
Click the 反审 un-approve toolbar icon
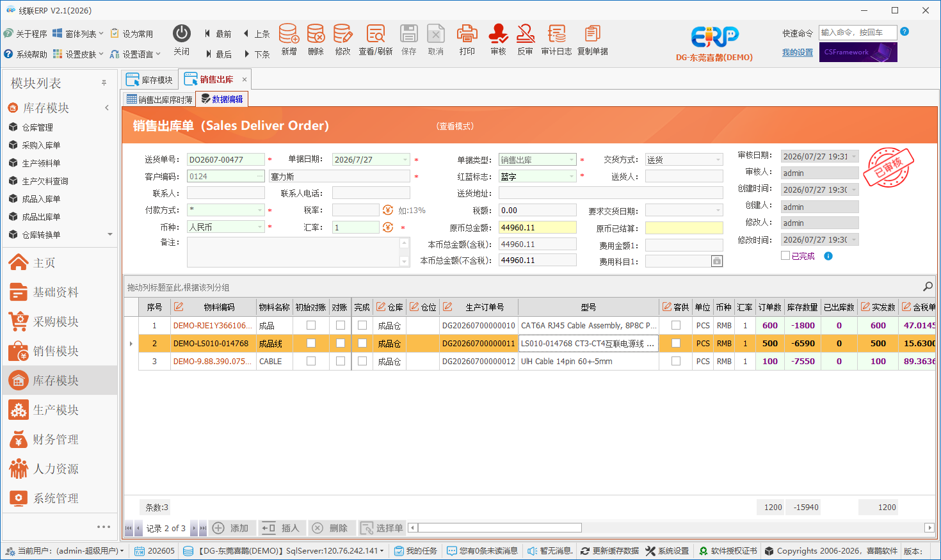click(x=526, y=40)
